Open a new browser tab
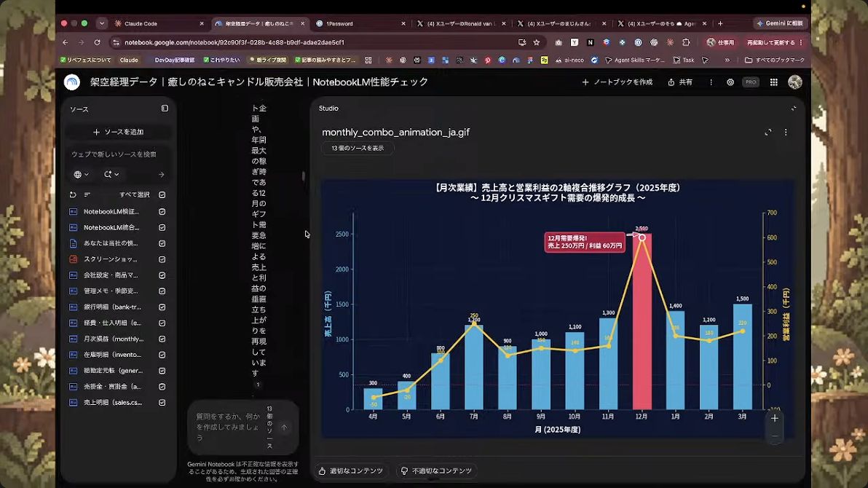This screenshot has height=488, width=868. click(x=720, y=24)
